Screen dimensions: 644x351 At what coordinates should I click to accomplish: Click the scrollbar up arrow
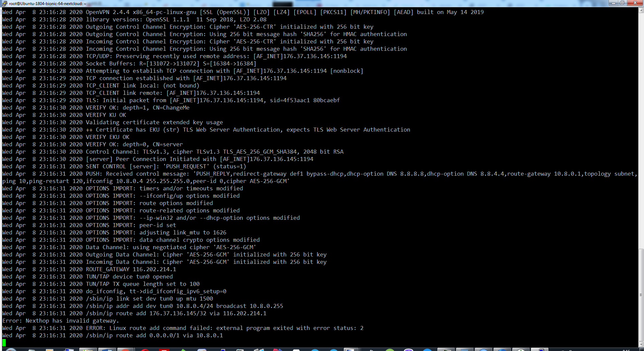641,10
